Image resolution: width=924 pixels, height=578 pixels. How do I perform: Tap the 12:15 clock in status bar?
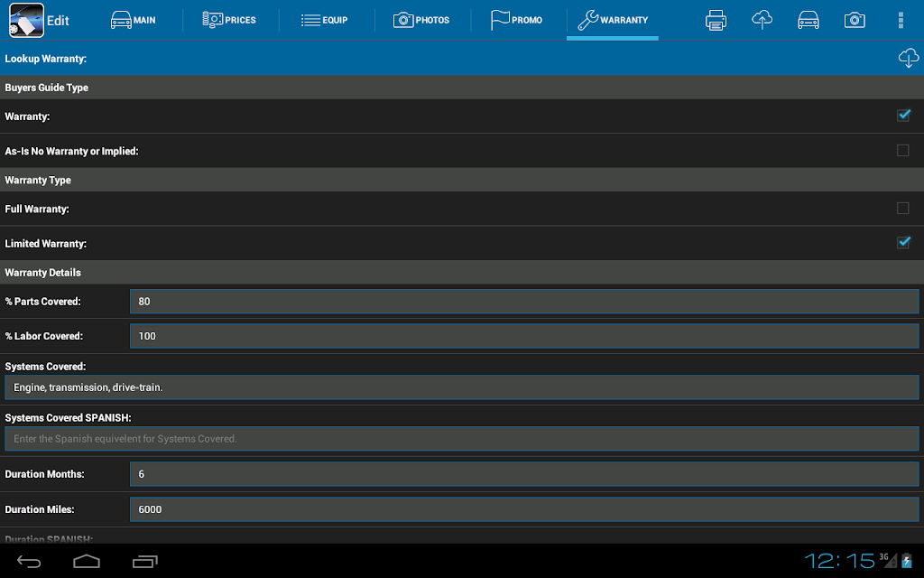click(839, 560)
